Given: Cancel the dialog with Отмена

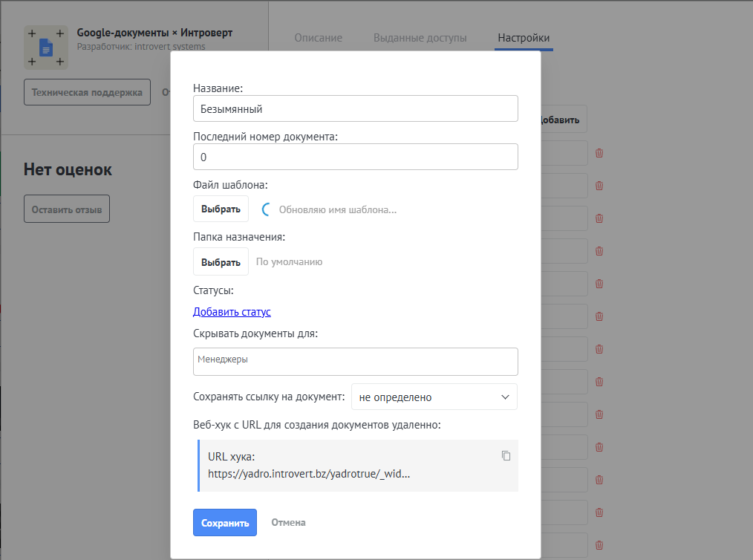Looking at the screenshot, I should pos(288,523).
